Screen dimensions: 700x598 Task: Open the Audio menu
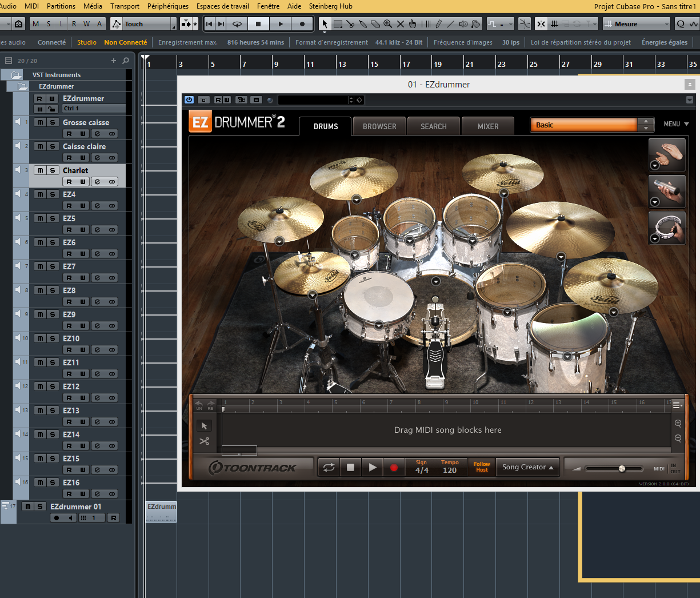click(9, 6)
